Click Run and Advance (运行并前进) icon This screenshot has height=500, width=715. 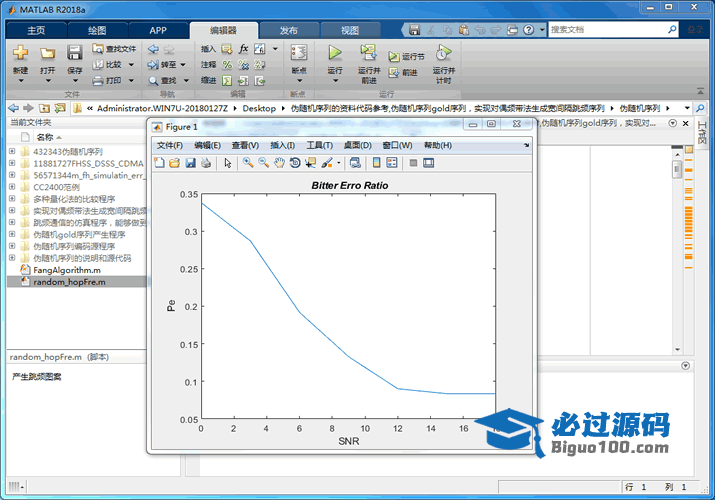tap(368, 53)
